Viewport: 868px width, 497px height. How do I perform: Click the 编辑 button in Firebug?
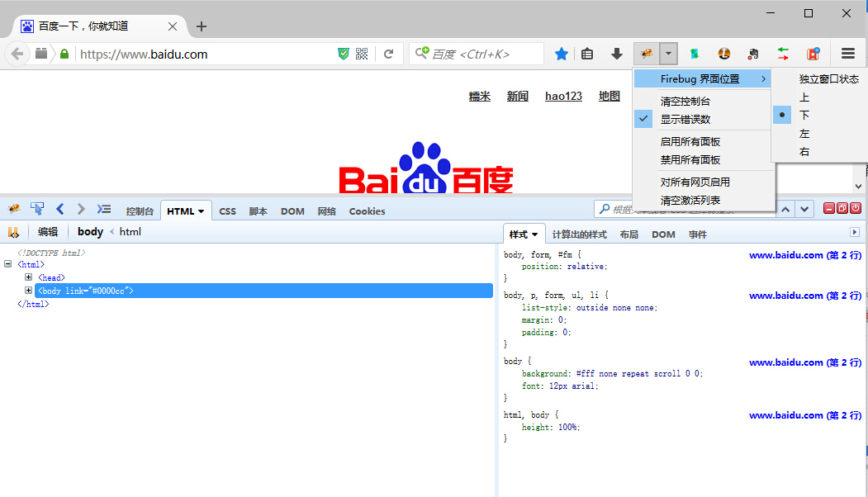pyautogui.click(x=47, y=231)
